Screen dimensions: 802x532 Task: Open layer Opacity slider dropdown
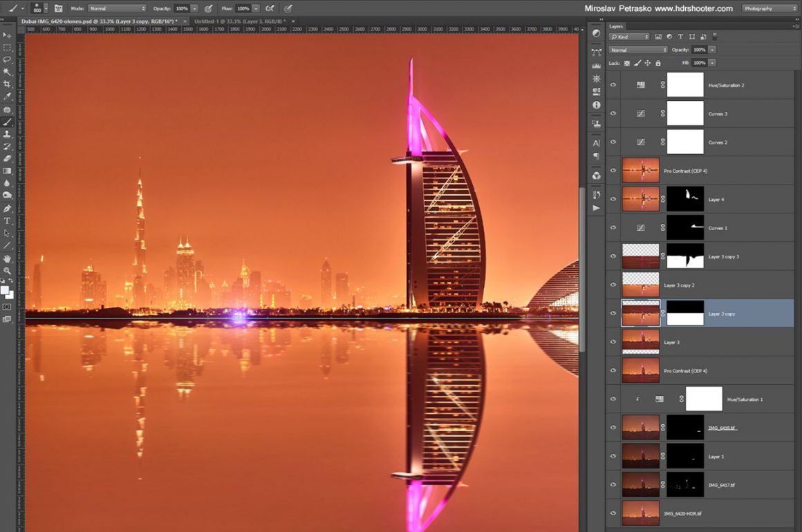pos(713,50)
